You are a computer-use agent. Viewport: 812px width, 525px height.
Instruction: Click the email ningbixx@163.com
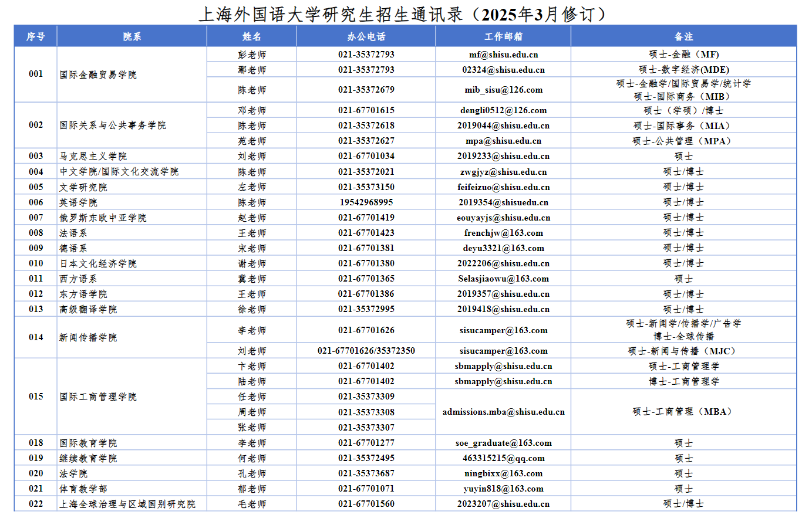[503, 473]
